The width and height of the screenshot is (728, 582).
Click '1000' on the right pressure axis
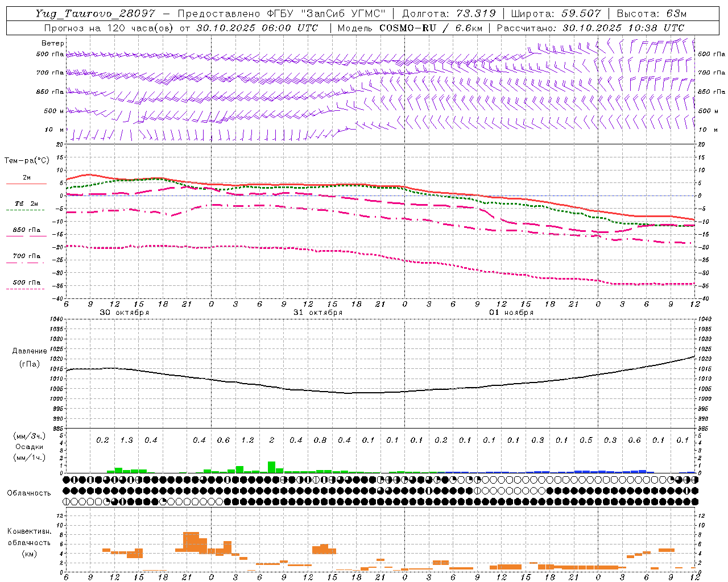tap(704, 399)
